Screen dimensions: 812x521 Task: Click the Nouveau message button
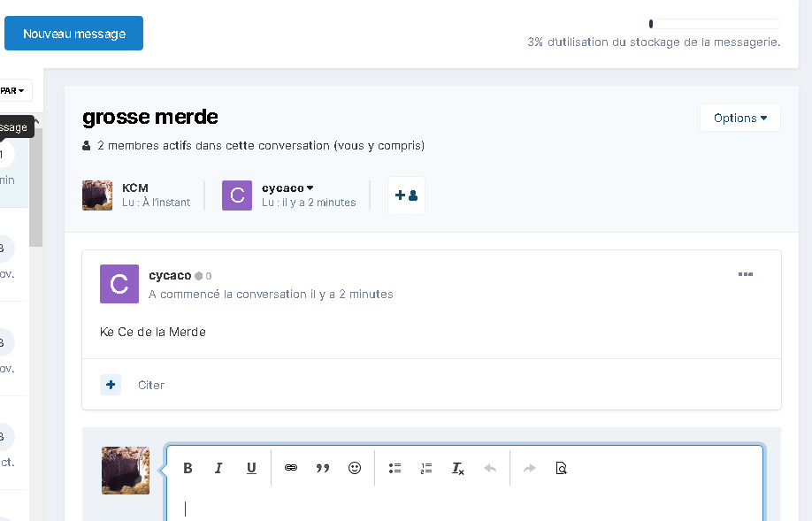73,34
